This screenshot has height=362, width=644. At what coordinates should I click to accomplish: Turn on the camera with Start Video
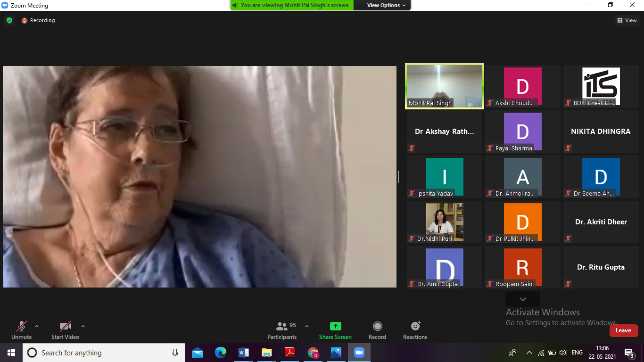click(x=65, y=326)
